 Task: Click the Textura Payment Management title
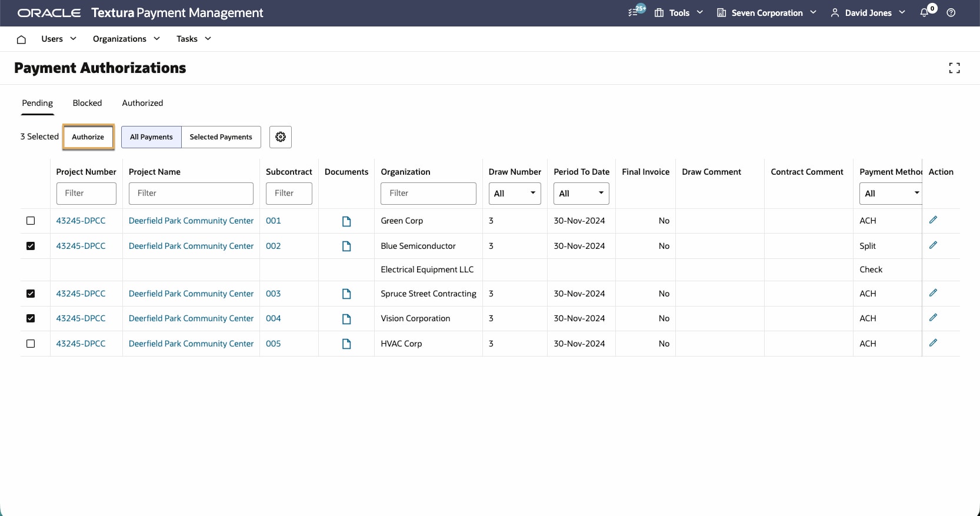[177, 13]
